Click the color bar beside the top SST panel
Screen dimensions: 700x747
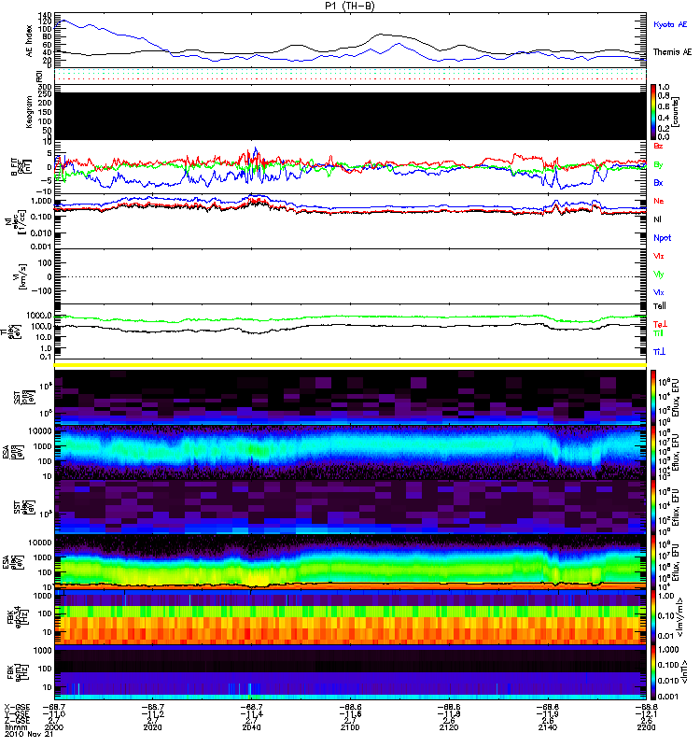(x=653, y=397)
